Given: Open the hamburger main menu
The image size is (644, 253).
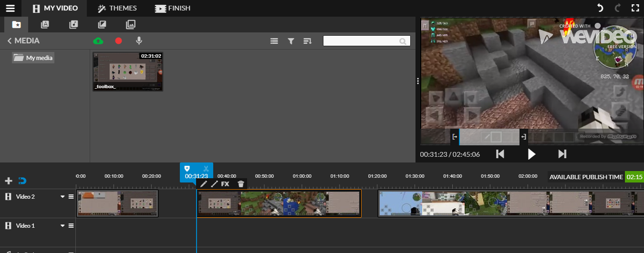Looking at the screenshot, I should [x=10, y=8].
